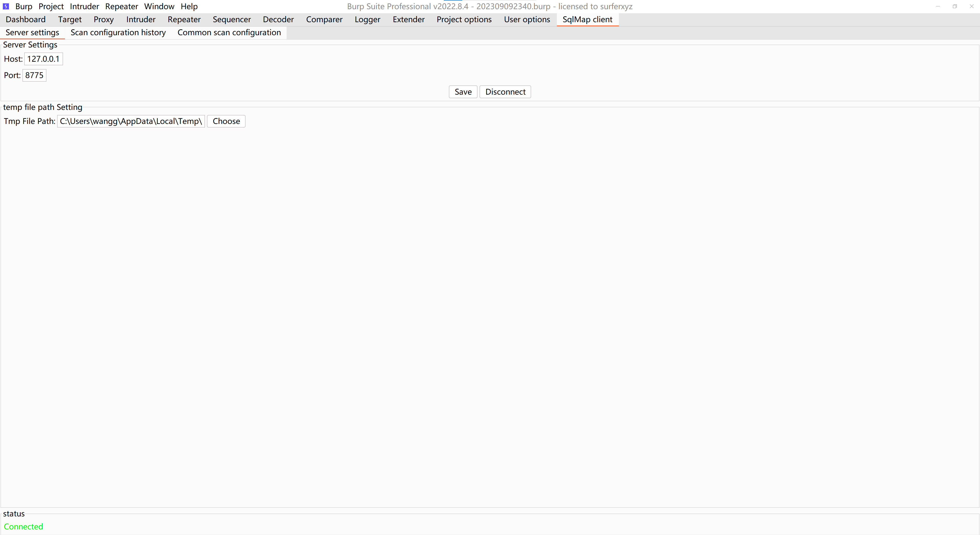Switch to Scan configuration history subtab
Viewport: 980px width, 535px height.
tap(118, 33)
